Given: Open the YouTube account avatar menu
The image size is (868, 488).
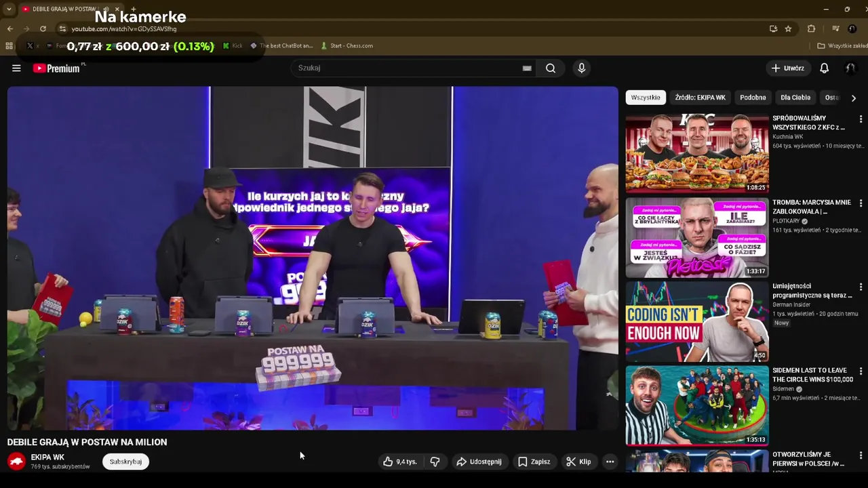Looking at the screenshot, I should (x=850, y=68).
